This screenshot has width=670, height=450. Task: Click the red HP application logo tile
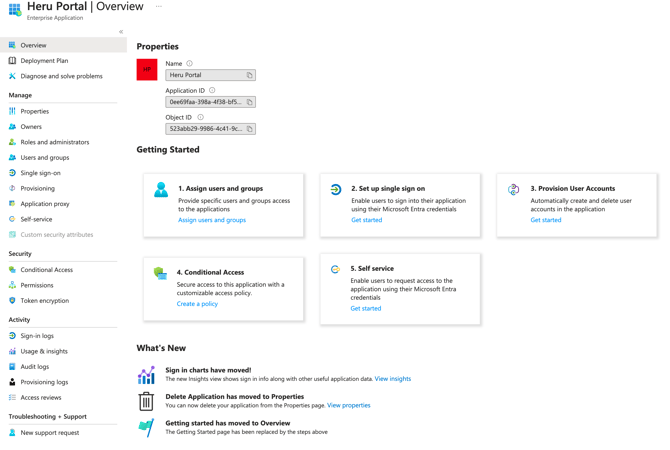click(147, 69)
